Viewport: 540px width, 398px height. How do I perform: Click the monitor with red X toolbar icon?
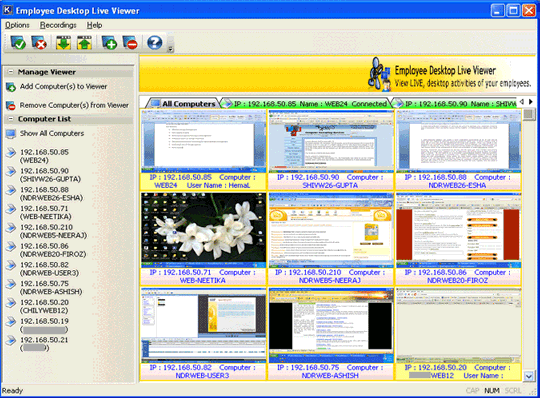[39, 43]
